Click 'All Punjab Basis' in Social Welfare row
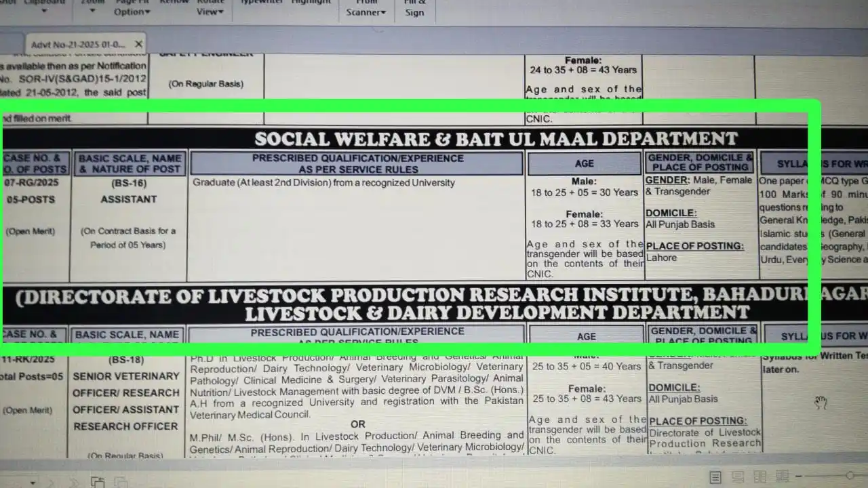Viewport: 868px width, 488px height. point(680,224)
